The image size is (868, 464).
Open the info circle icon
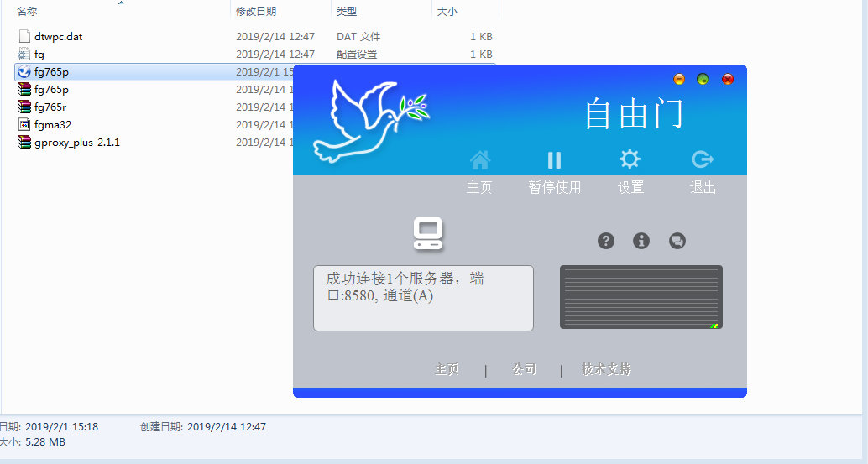pyautogui.click(x=641, y=241)
